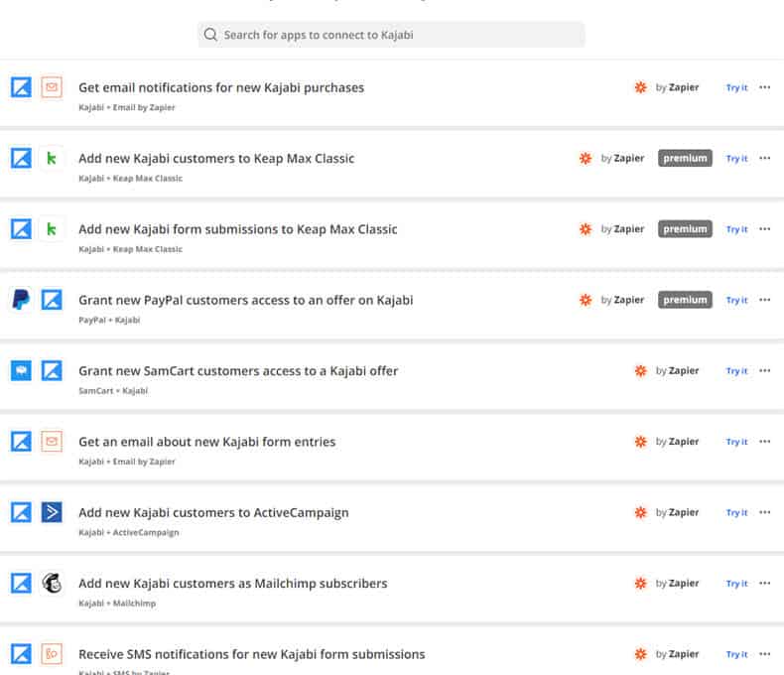Click Kajabi icon in SamCart customers row
The height and width of the screenshot is (675, 784).
coord(52,370)
